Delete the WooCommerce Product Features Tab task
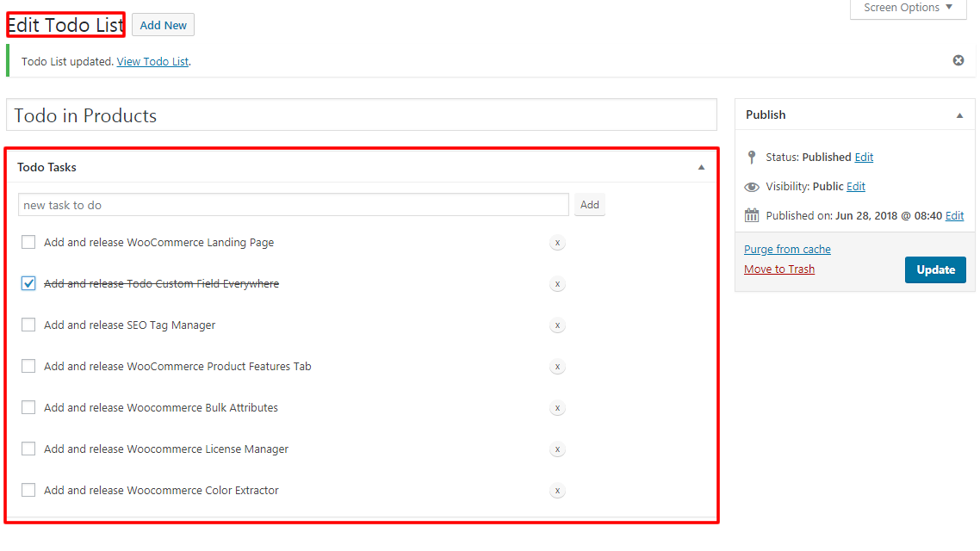The height and width of the screenshot is (551, 980). coord(557,367)
